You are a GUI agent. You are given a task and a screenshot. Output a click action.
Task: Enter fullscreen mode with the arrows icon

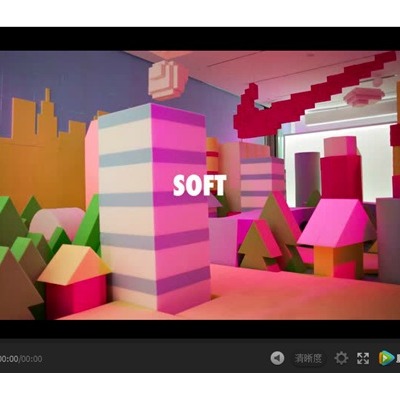click(x=363, y=358)
